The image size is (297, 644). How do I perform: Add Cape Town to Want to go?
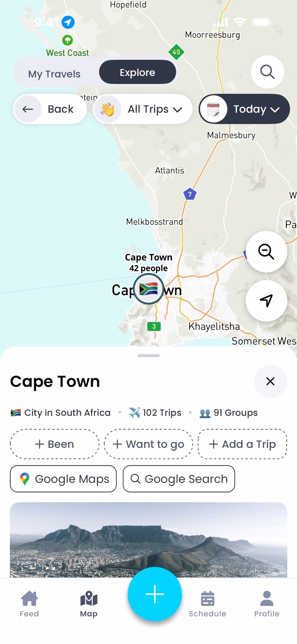point(148,444)
